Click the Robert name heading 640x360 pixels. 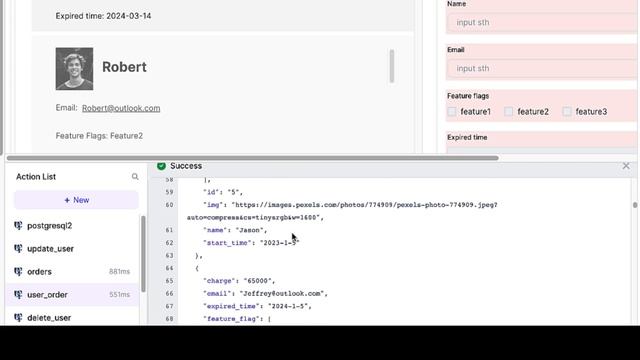[x=124, y=67]
